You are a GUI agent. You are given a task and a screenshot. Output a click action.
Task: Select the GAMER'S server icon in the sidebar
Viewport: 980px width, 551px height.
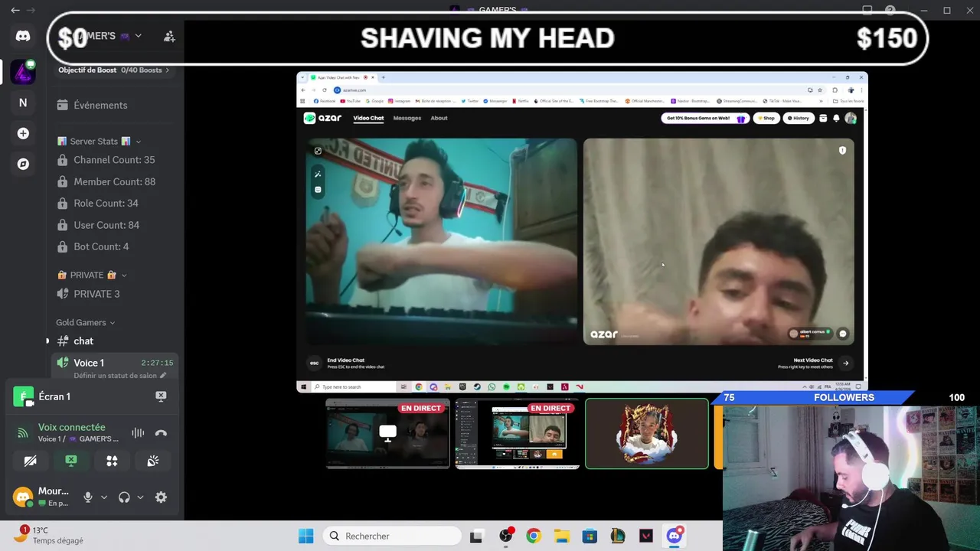pos(23,73)
